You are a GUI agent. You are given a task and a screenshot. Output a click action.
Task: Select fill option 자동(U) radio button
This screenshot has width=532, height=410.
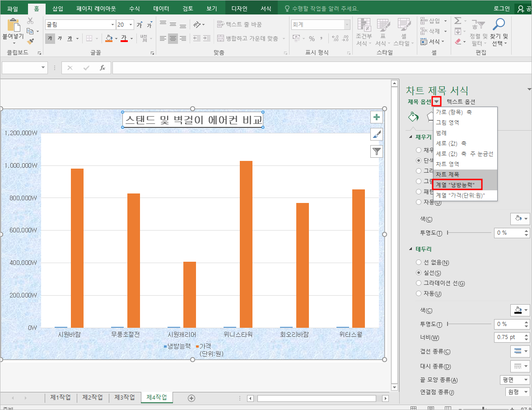coord(419,202)
